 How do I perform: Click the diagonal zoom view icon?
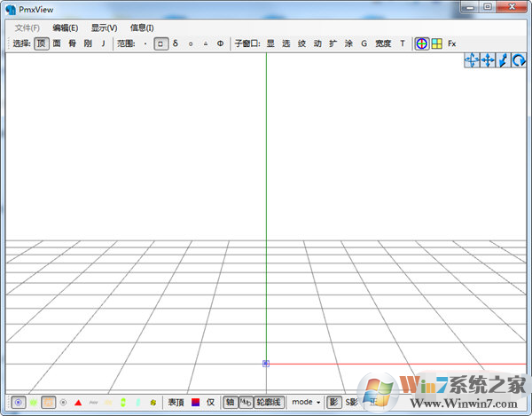coord(503,60)
